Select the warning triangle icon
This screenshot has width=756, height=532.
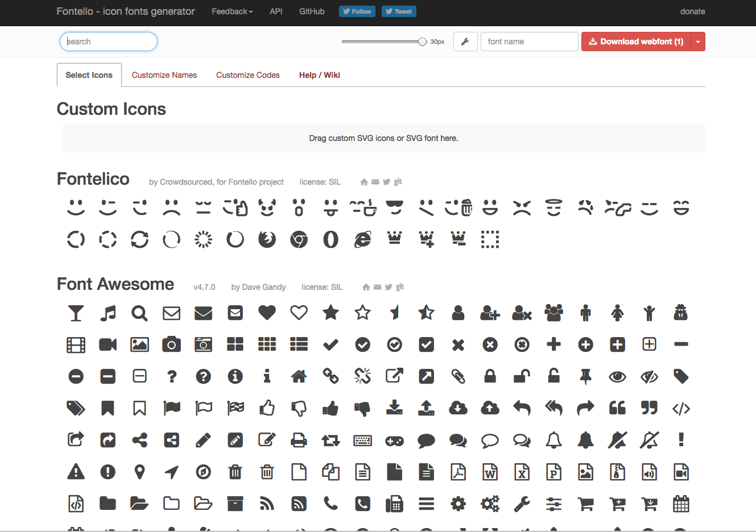coord(76,472)
